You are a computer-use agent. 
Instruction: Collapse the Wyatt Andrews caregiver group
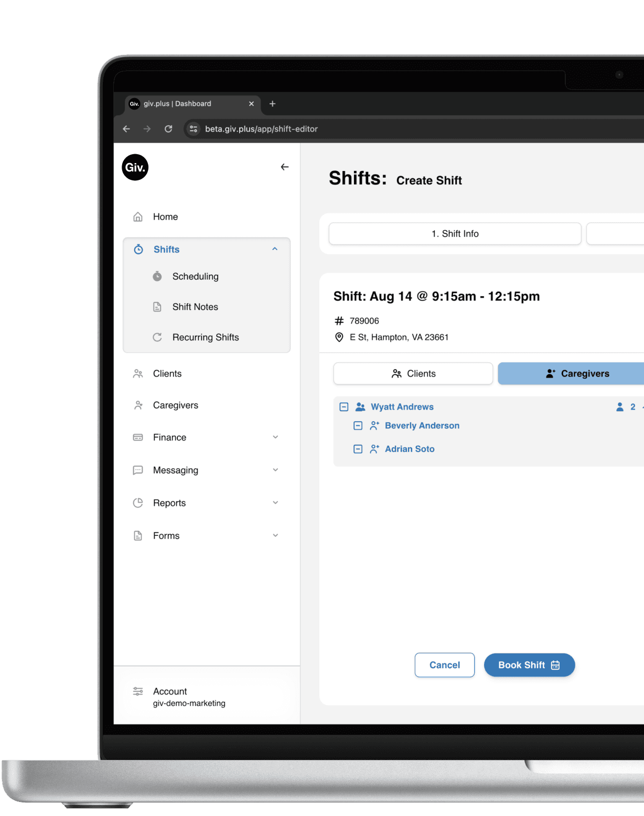(344, 406)
